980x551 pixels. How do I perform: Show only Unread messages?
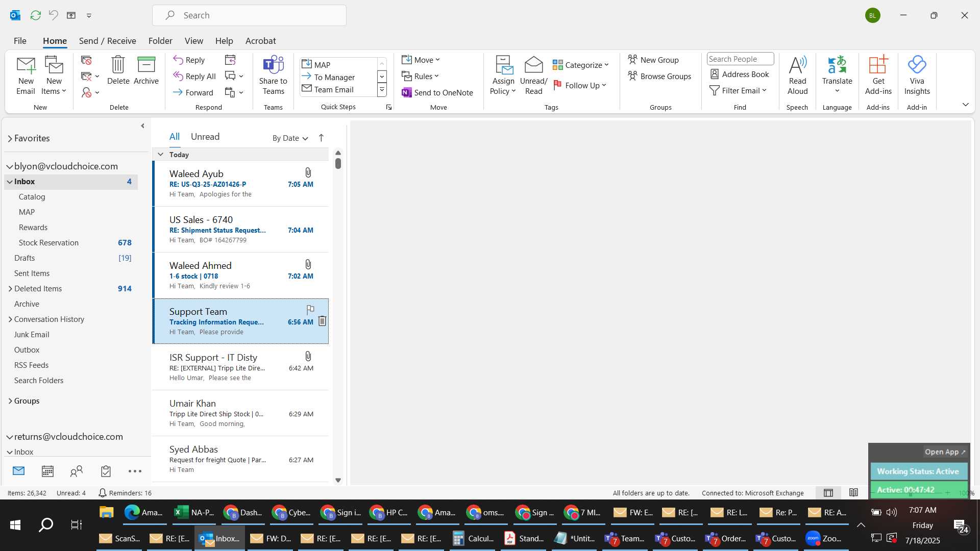(205, 137)
